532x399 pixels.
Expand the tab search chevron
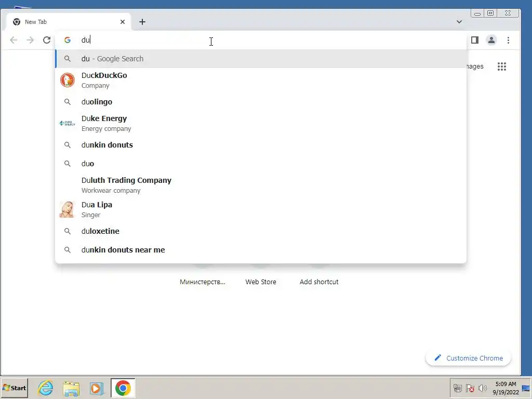[x=459, y=22]
